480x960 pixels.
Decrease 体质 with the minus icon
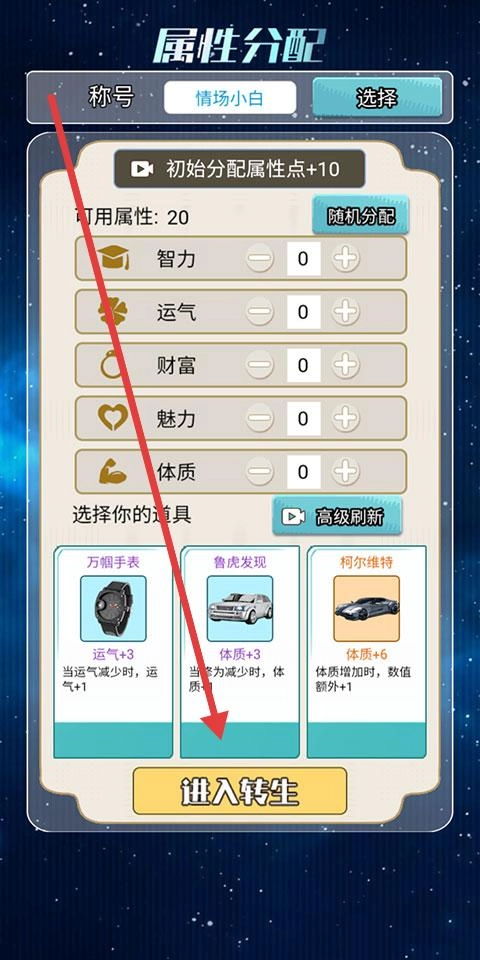tap(260, 472)
